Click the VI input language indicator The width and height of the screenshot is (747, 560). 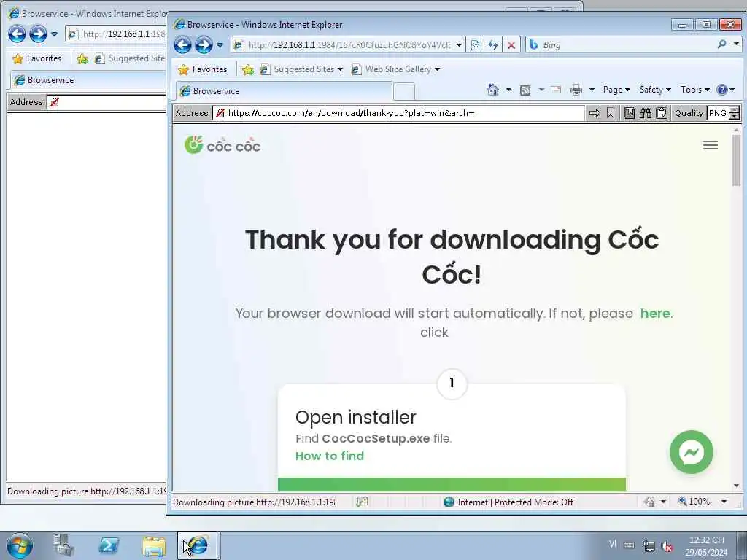pos(613,544)
